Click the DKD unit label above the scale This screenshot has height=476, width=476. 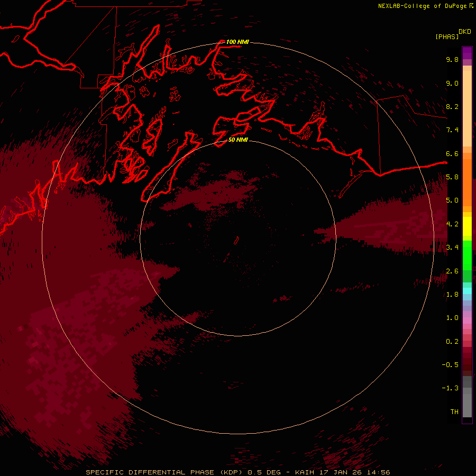point(464,32)
